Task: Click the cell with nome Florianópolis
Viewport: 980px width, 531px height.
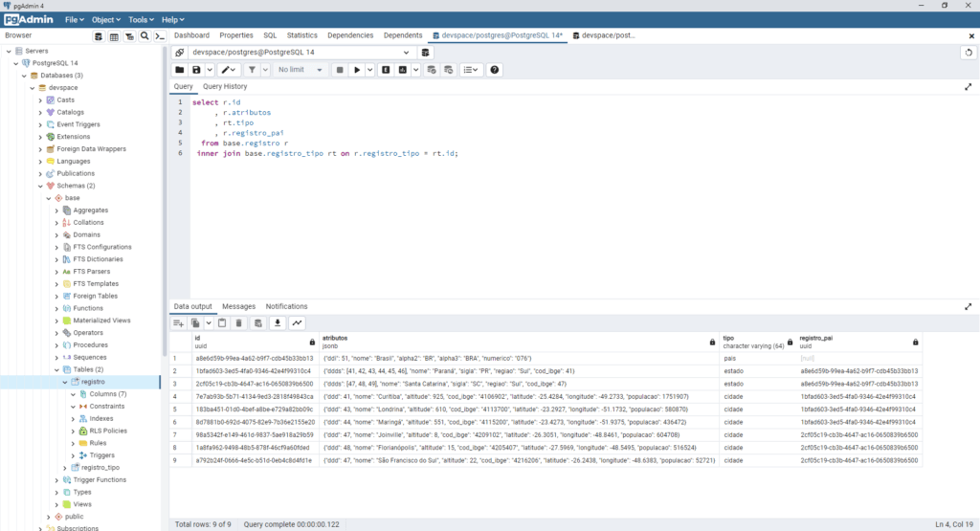Action: coord(519,448)
